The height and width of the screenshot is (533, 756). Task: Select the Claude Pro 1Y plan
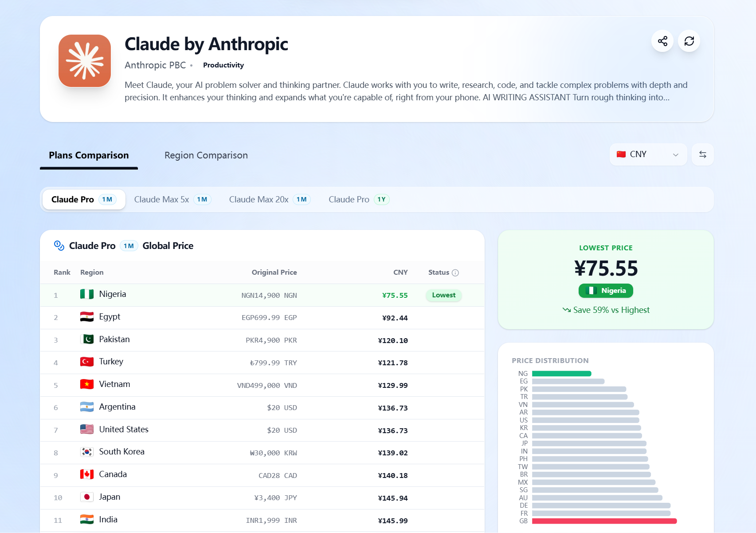[359, 200]
